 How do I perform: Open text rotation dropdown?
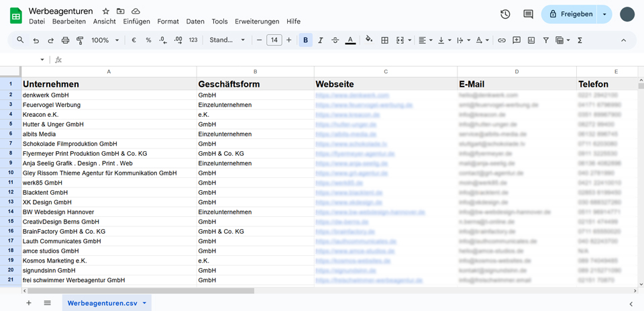[x=482, y=40]
